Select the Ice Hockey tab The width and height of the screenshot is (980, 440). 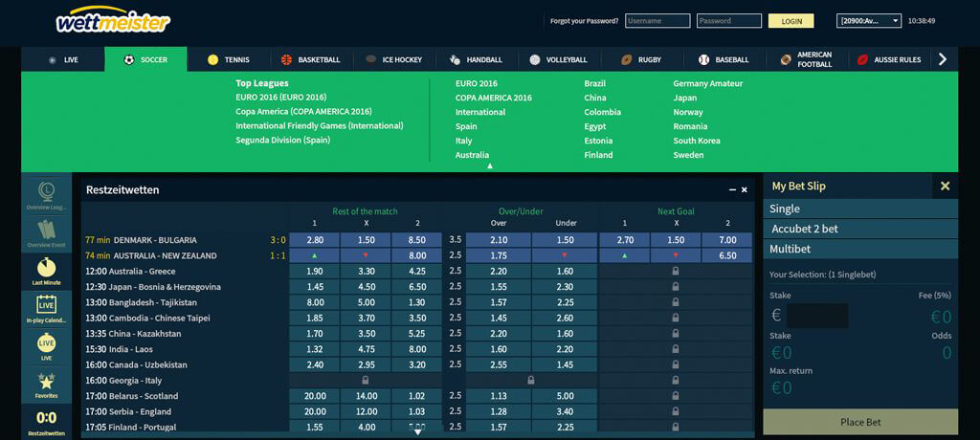(393, 59)
